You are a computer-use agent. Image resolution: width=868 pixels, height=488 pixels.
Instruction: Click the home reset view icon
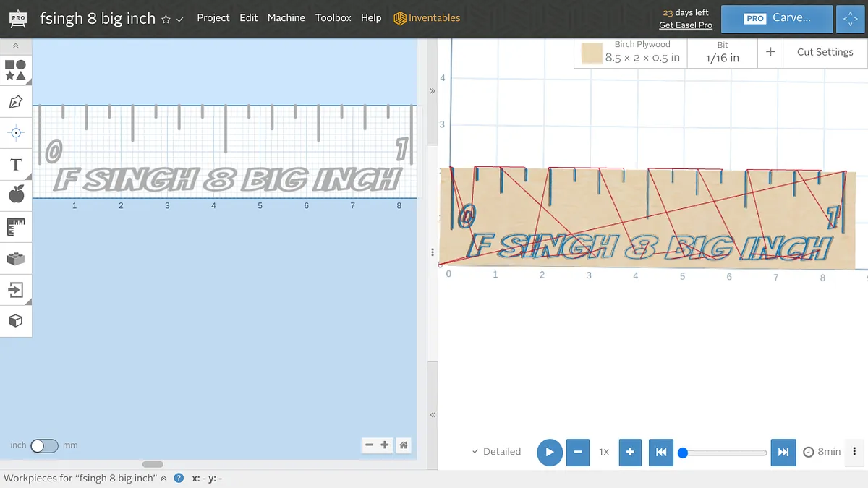click(x=404, y=445)
